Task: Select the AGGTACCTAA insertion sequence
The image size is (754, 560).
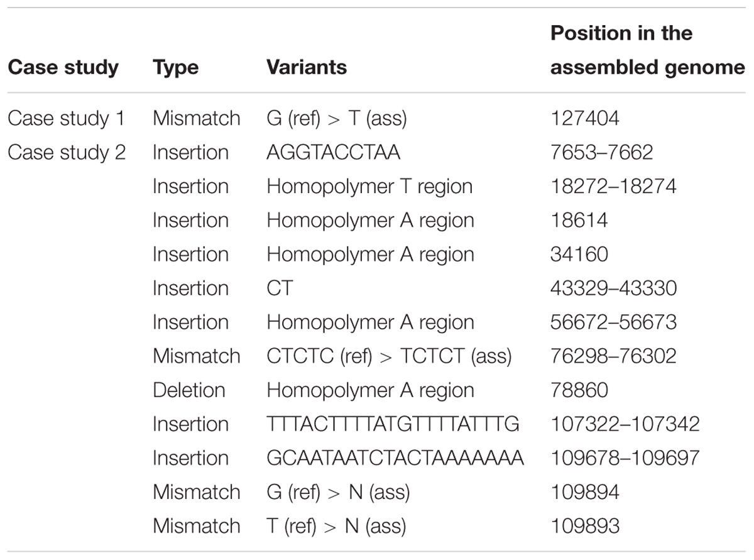Action: pyautogui.click(x=333, y=152)
